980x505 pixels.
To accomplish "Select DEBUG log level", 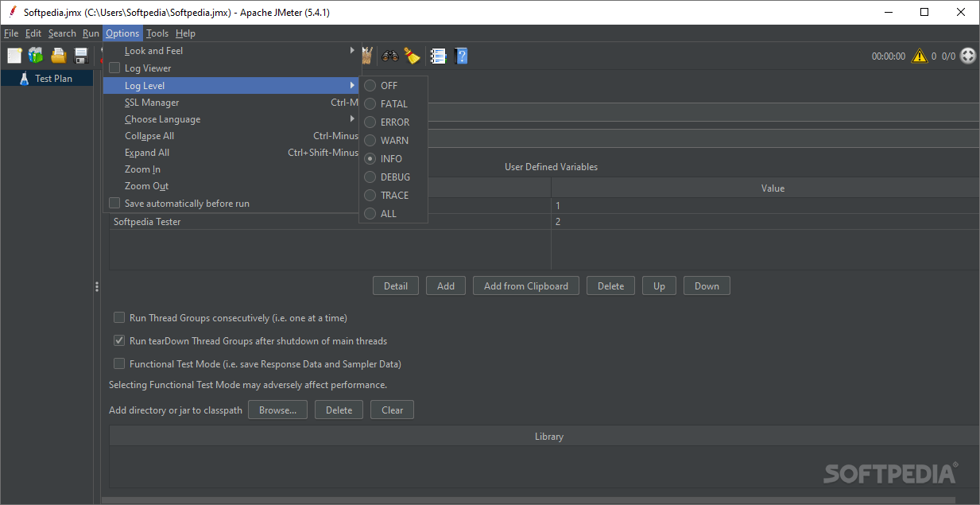I will click(393, 177).
